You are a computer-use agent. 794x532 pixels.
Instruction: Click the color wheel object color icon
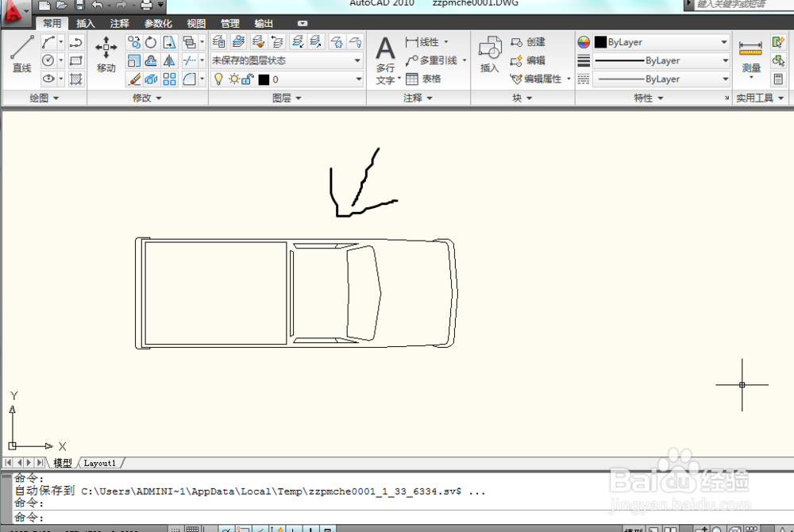(x=584, y=42)
